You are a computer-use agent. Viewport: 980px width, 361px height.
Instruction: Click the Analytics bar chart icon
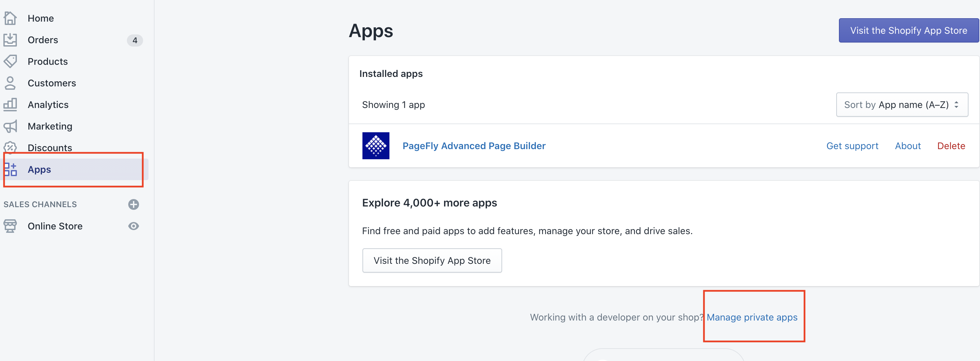(x=10, y=105)
